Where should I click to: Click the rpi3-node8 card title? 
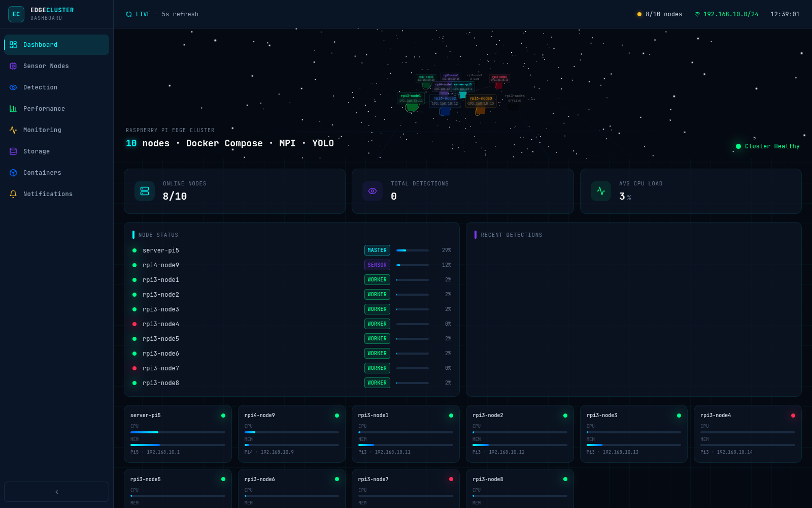coord(488,480)
